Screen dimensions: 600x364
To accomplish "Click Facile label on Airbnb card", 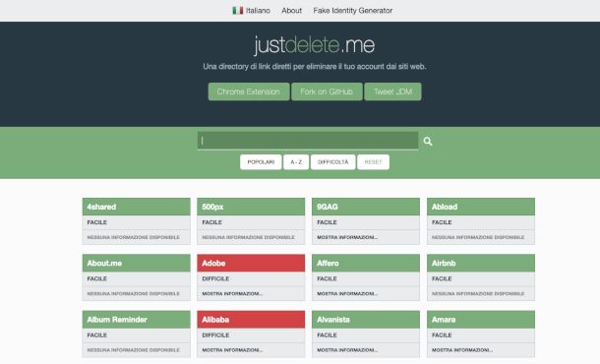I will point(442,278).
